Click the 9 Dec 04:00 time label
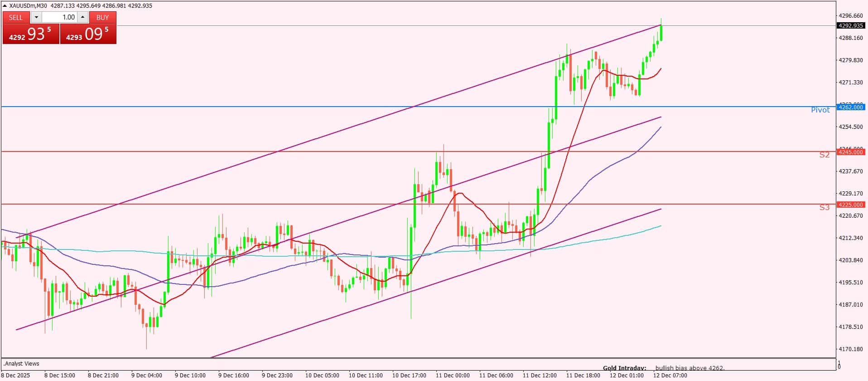Viewport: 868px width, 381px height. [147, 376]
